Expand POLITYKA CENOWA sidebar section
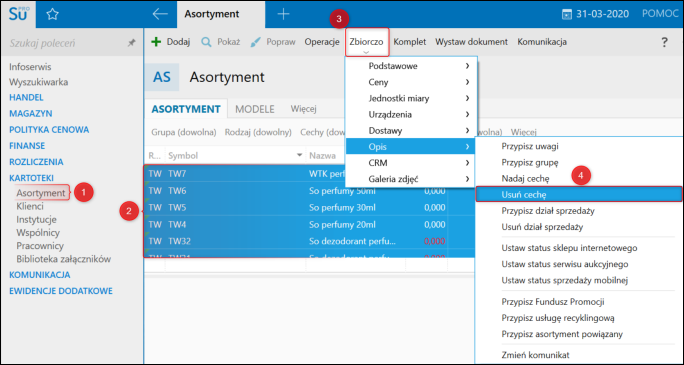The image size is (684, 365). (x=49, y=130)
